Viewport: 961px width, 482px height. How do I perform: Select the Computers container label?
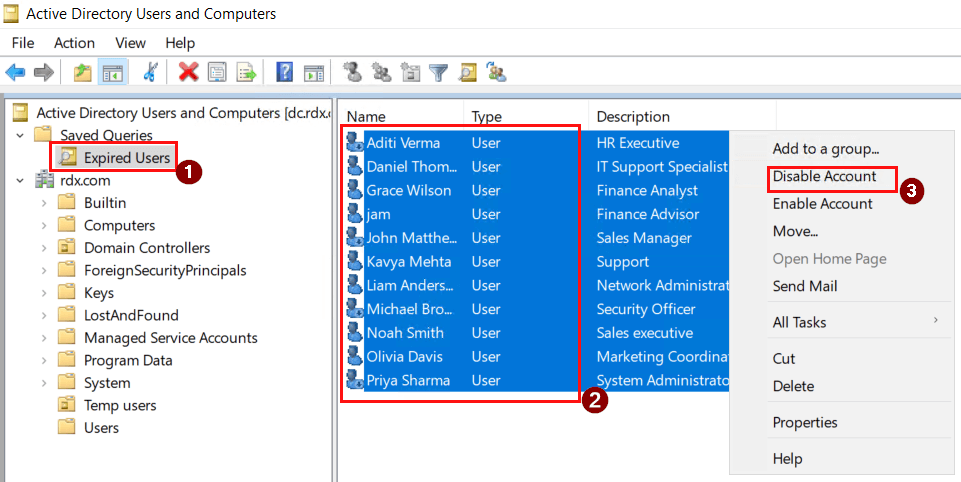click(x=120, y=226)
